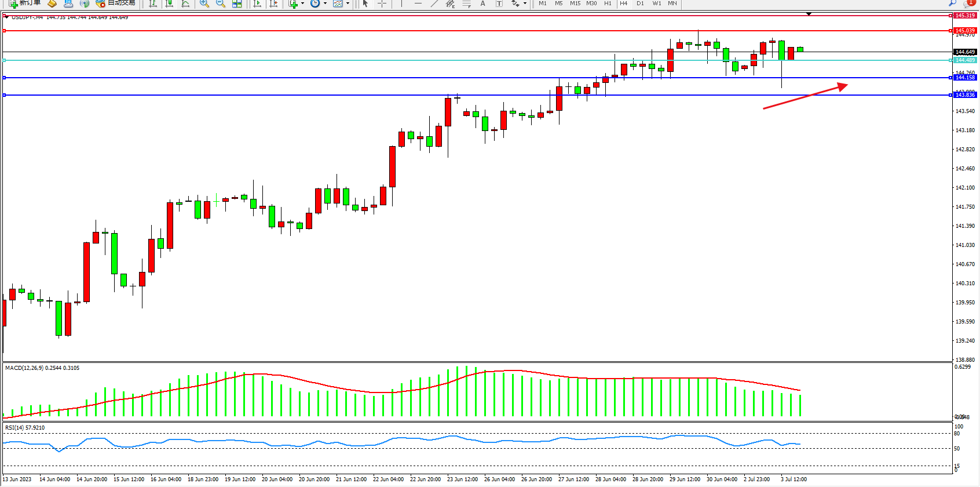Click the zoom out magnifier icon
Image resolution: width=980 pixels, height=487 pixels.
click(220, 3)
